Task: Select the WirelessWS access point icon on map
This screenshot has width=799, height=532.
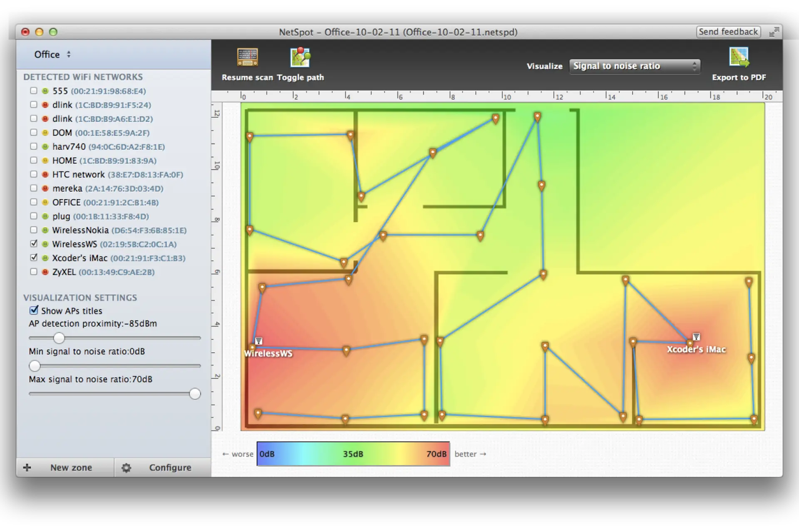Action: pos(258,341)
